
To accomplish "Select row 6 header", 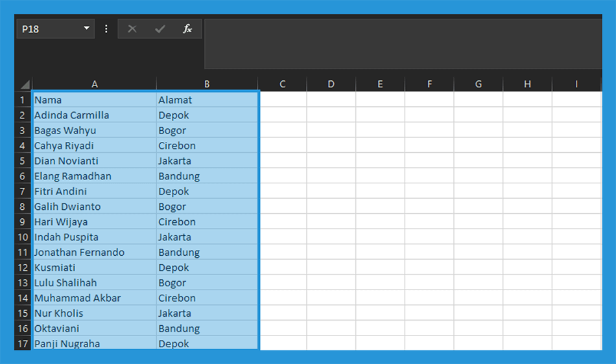I will point(23,176).
